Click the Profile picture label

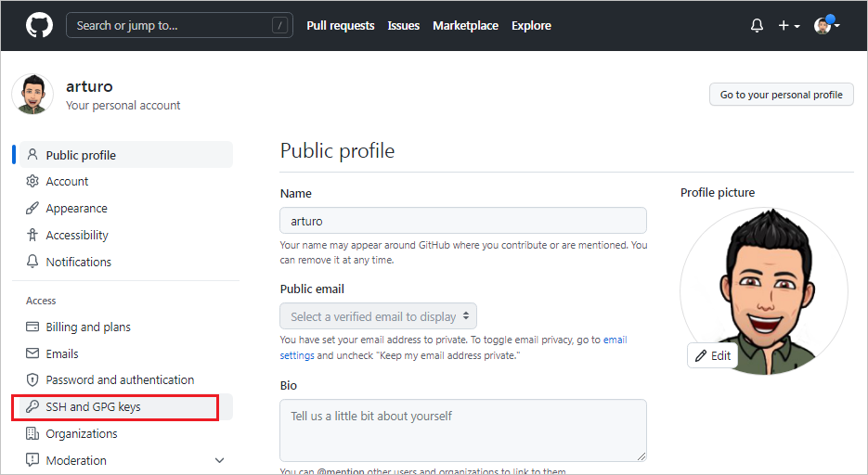pyautogui.click(x=718, y=192)
